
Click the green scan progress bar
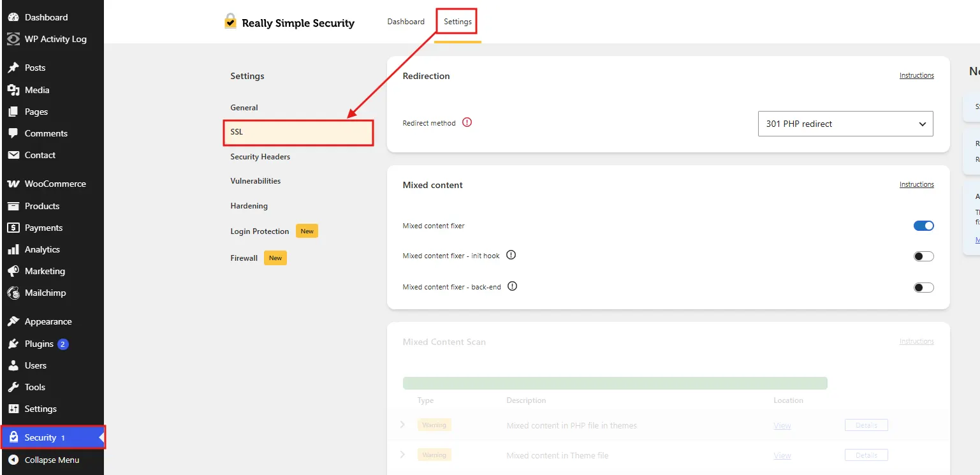[615, 383]
